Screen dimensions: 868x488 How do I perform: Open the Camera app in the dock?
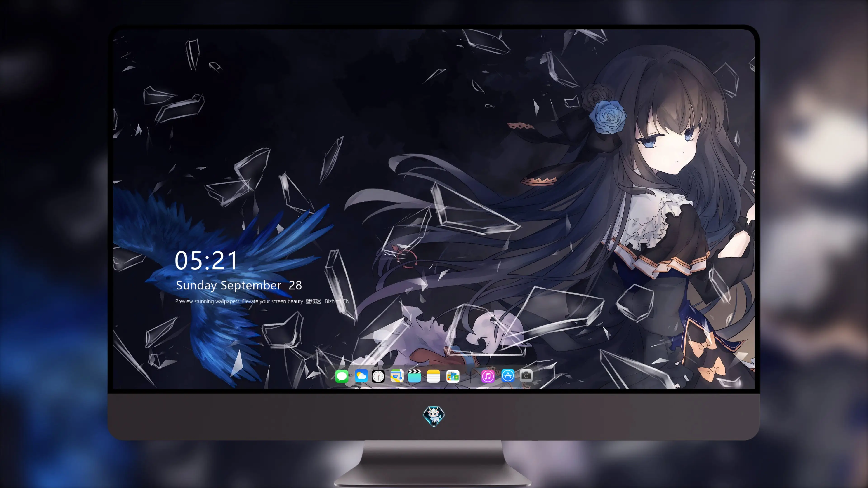click(526, 376)
